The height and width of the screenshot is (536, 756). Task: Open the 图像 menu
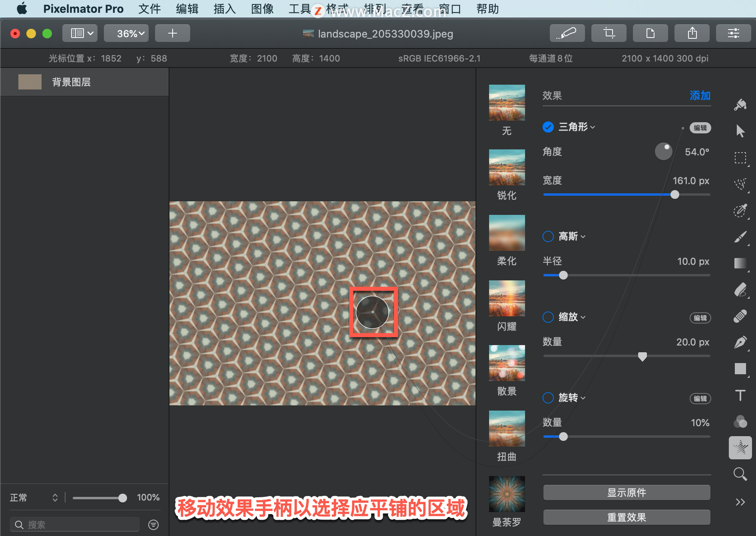point(262,9)
